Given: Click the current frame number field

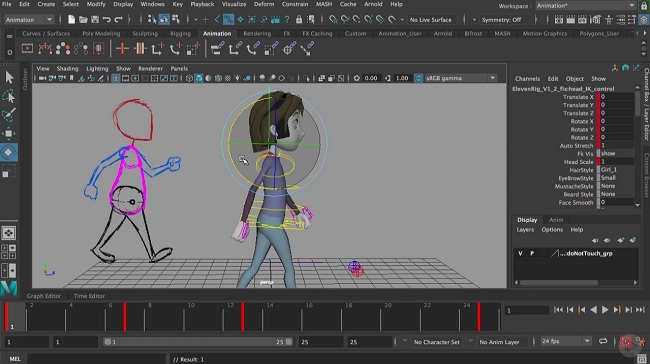Looking at the screenshot, I should coord(526,310).
